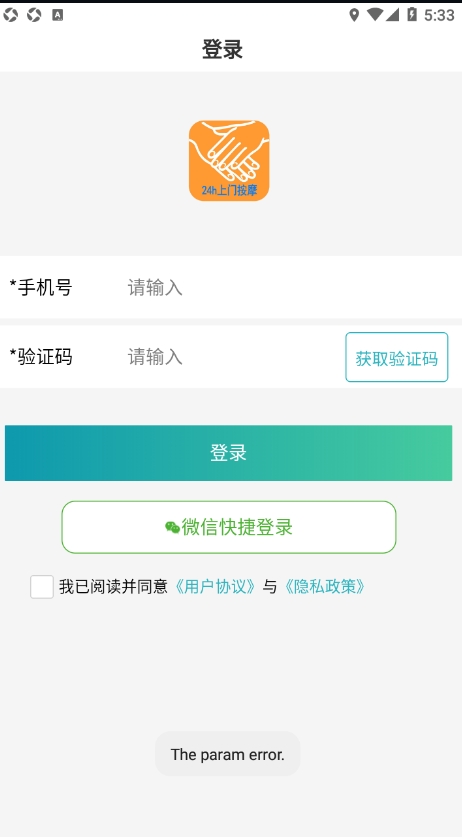
Task: Tap the 登录 page title
Action: (x=223, y=50)
